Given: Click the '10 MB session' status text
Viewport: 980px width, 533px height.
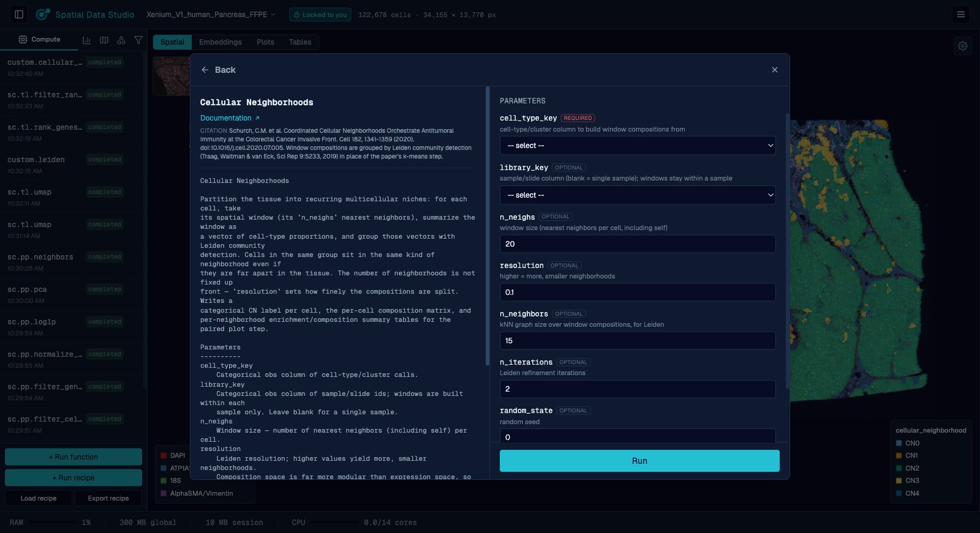Looking at the screenshot, I should (x=235, y=523).
